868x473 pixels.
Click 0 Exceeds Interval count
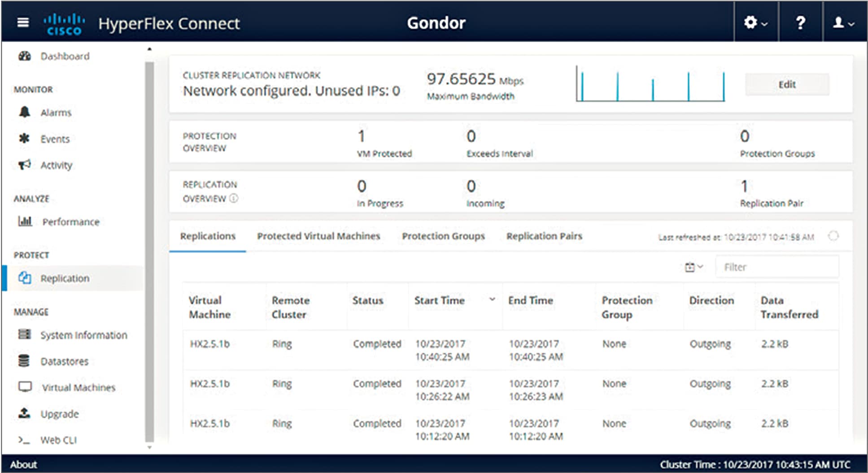[x=471, y=136]
